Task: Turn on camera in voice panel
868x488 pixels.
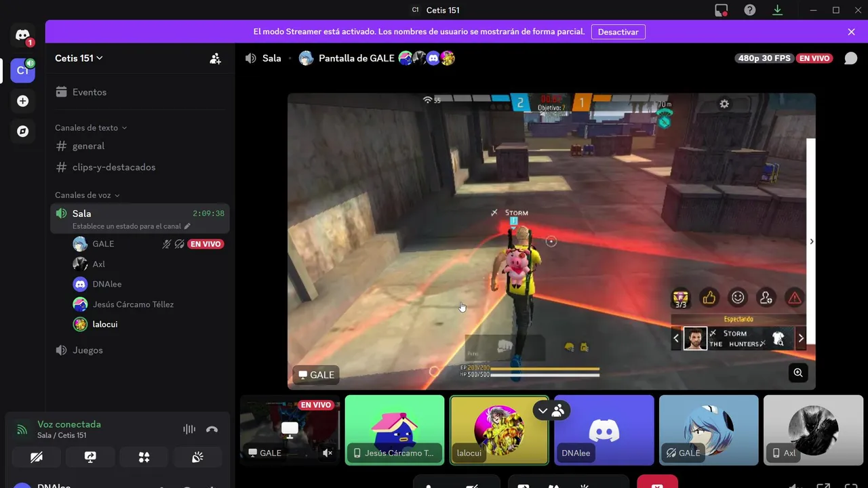Action: (x=37, y=457)
